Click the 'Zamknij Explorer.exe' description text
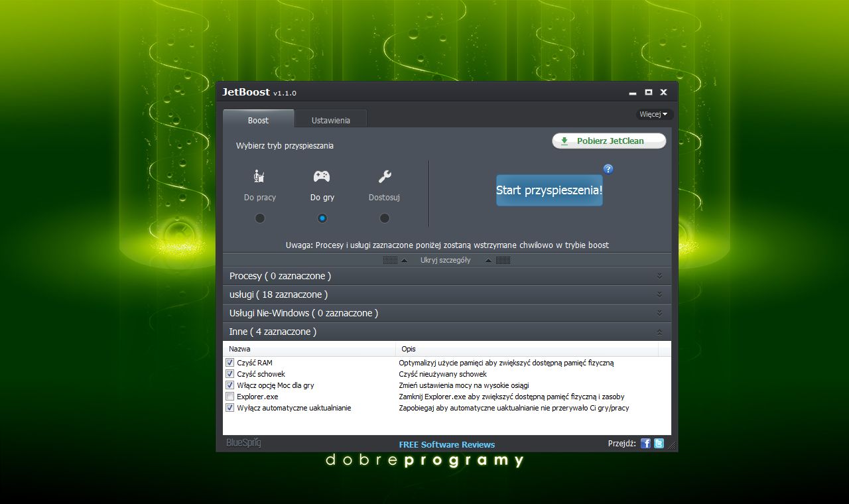The width and height of the screenshot is (849, 504). tap(511, 397)
